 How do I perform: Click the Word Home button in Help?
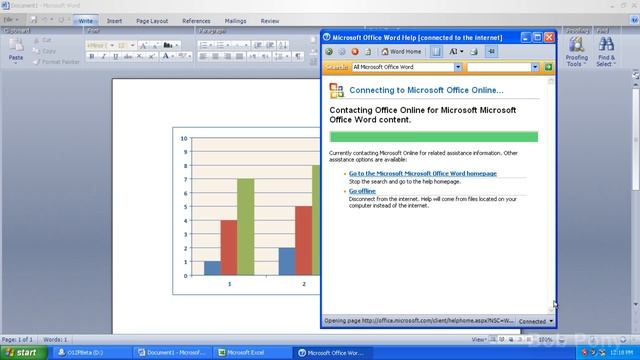[x=401, y=51]
